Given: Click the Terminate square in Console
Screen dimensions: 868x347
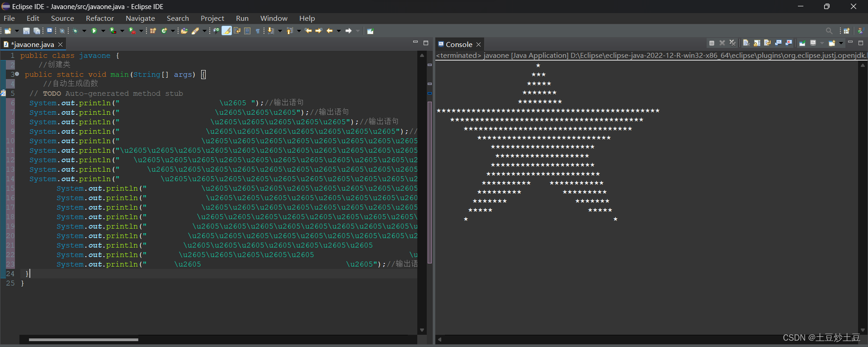Looking at the screenshot, I should [712, 43].
